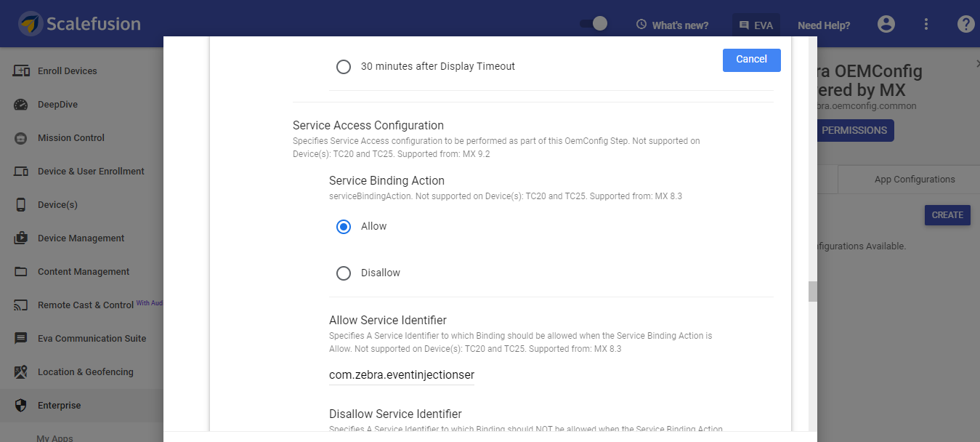Click the Disallow Service Identifier label
This screenshot has height=442, width=980.
coord(395,414)
